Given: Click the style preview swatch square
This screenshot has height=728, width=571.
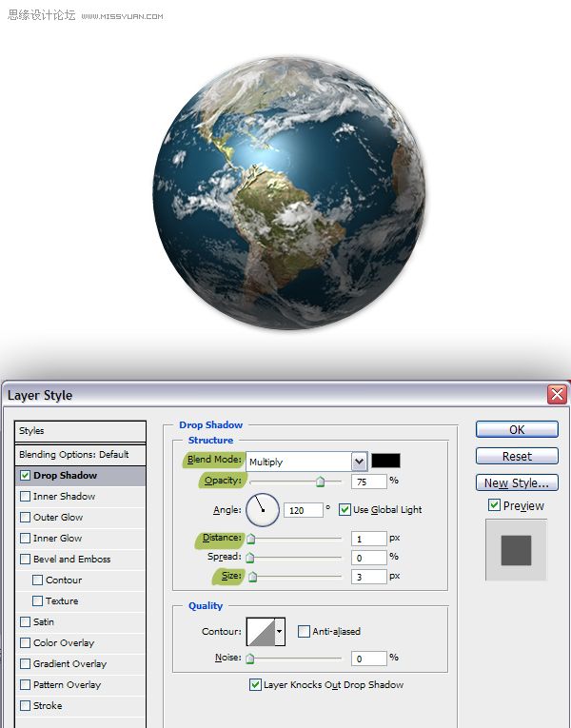Looking at the screenshot, I should coord(516,550).
